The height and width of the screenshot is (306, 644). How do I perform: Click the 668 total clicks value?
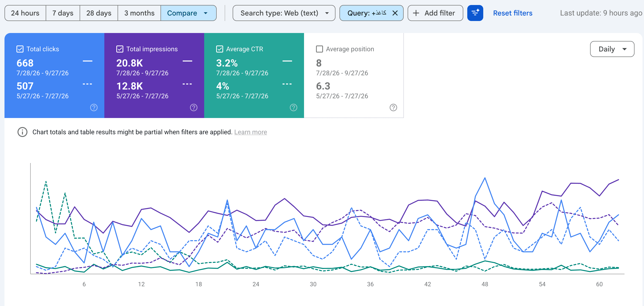click(x=25, y=63)
